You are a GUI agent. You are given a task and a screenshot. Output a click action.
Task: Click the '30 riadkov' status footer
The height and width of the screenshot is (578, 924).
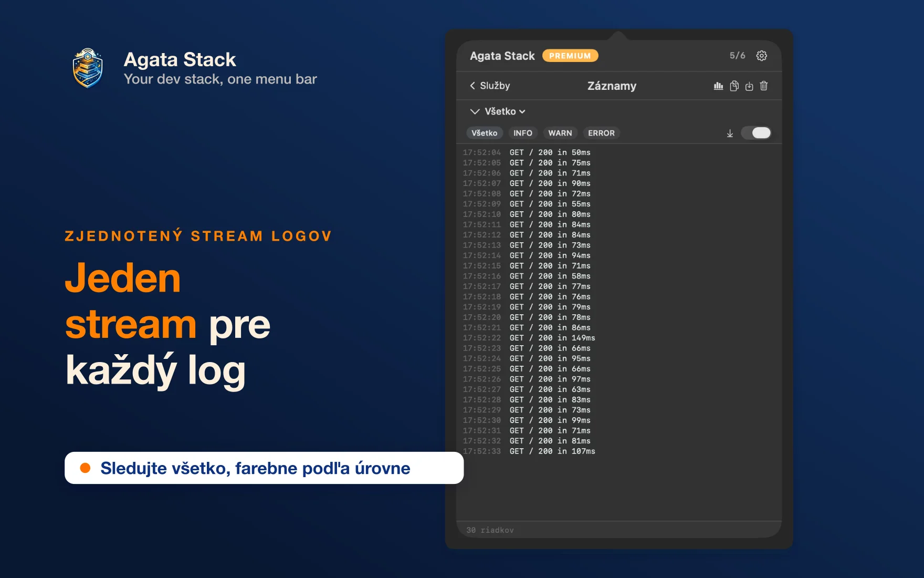tap(490, 530)
